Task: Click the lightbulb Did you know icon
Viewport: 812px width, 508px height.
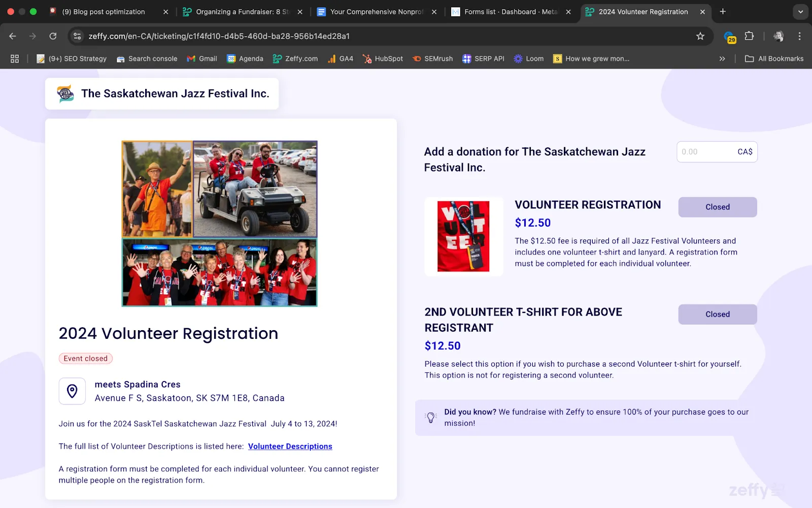Action: point(430,418)
